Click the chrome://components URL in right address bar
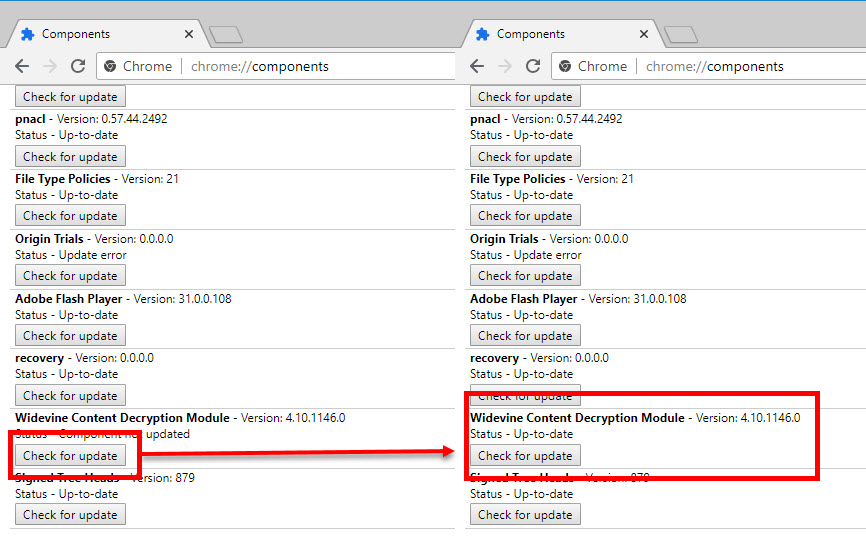The height and width of the screenshot is (538, 866). coord(714,67)
